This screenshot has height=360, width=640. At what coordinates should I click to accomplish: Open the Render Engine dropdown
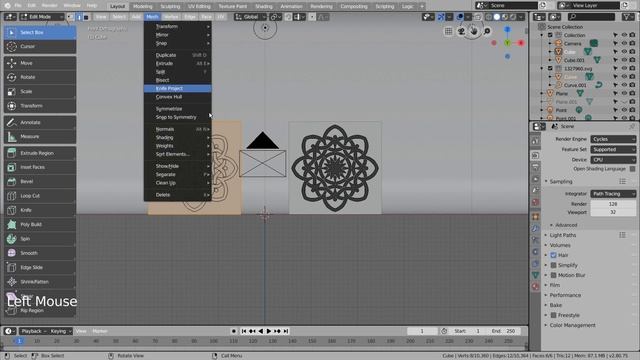[613, 139]
